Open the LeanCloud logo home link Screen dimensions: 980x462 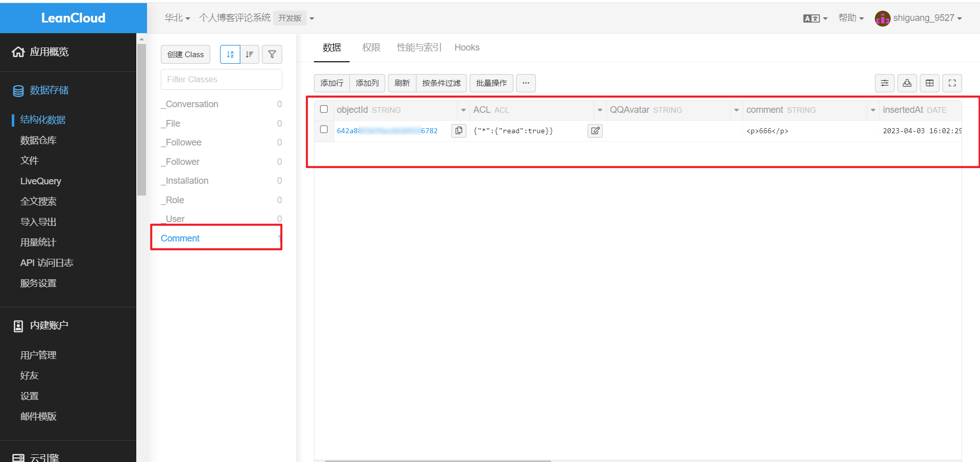point(73,18)
